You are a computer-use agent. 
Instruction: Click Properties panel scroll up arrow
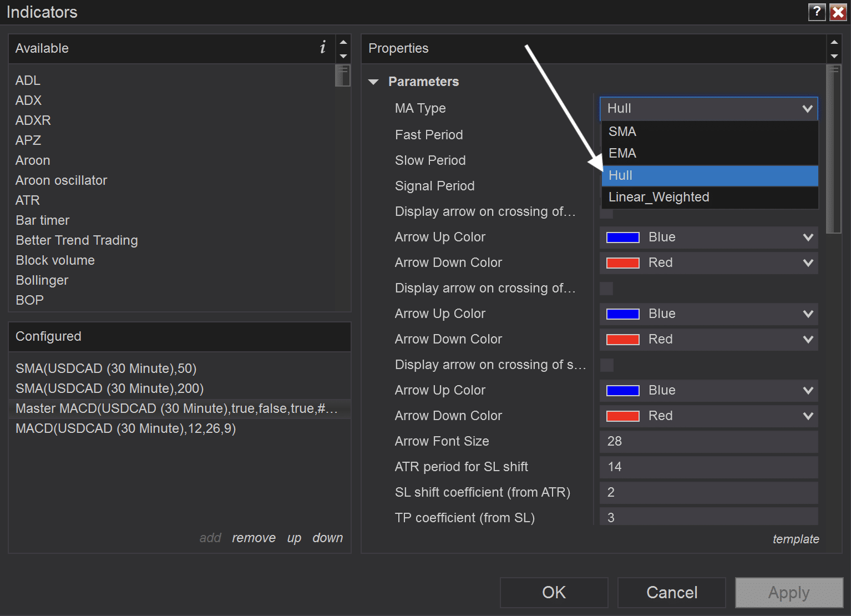pos(834,42)
